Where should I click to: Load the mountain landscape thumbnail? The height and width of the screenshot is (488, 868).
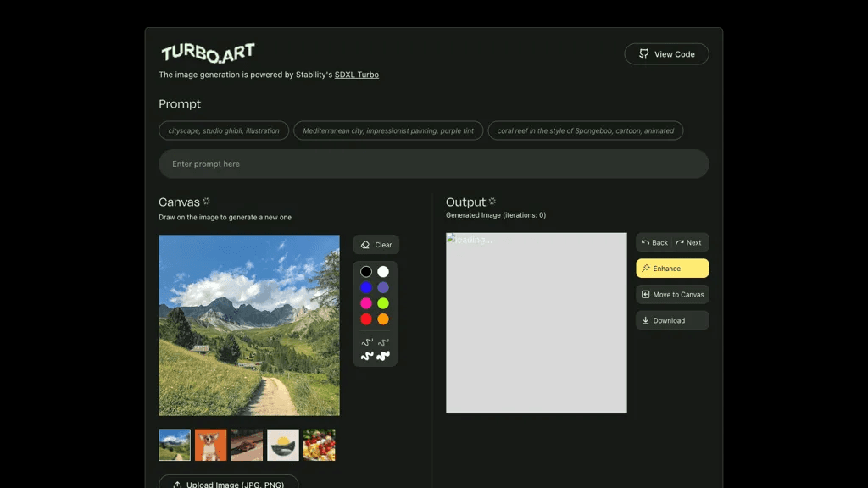pos(175,445)
